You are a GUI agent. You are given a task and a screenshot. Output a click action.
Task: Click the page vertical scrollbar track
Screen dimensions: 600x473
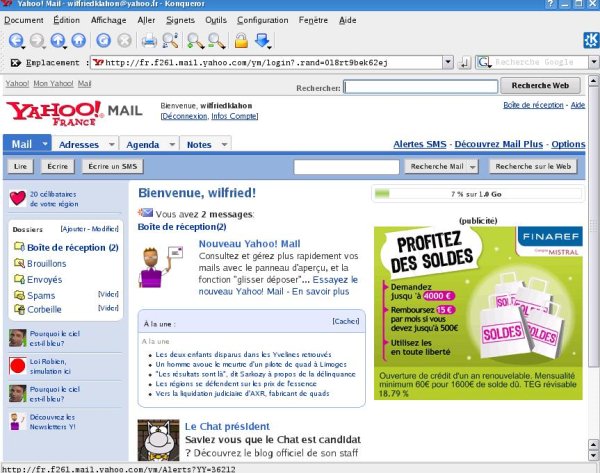pos(593,263)
